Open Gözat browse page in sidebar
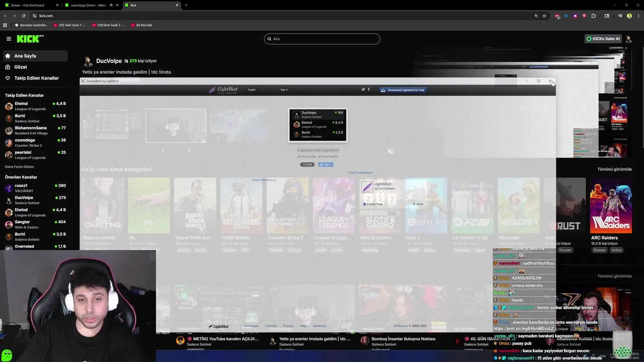The height and width of the screenshot is (362, 644). tap(35, 67)
